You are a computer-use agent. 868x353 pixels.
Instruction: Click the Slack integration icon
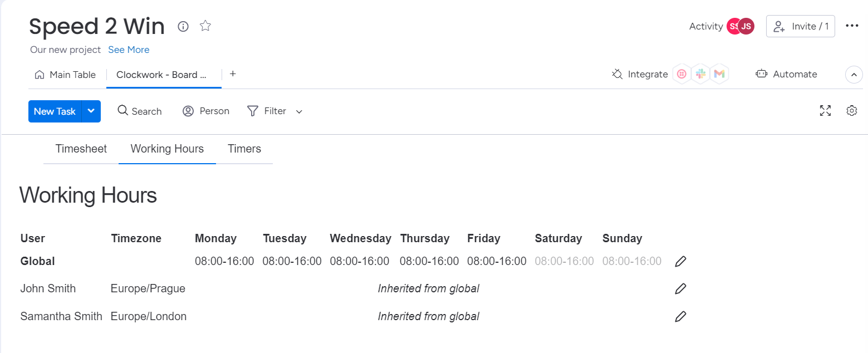700,74
